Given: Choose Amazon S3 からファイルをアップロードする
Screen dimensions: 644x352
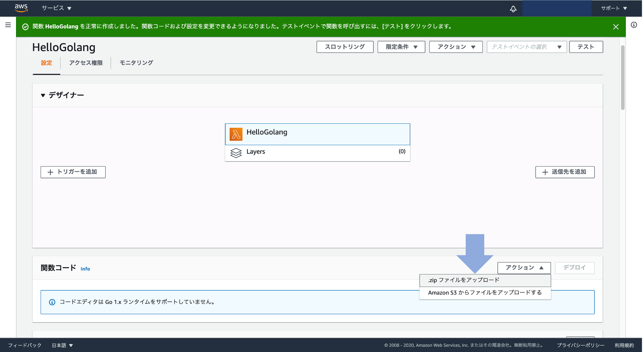Looking at the screenshot, I should 485,293.
